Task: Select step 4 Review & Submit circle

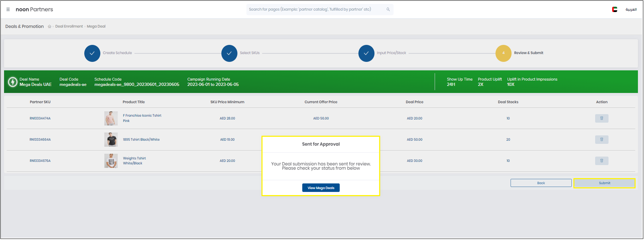Action: [503, 53]
